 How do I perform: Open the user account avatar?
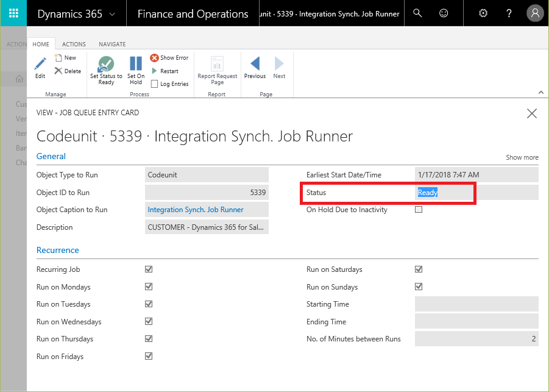[x=535, y=13]
